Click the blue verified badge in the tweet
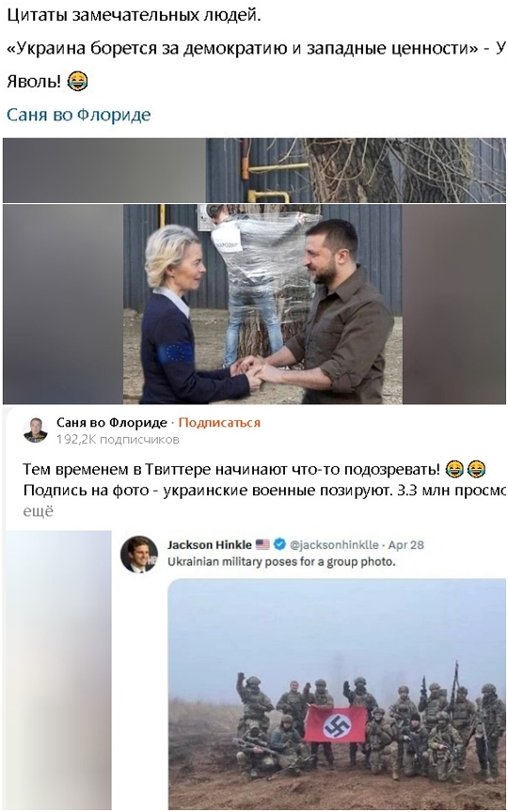This screenshot has height=812, width=508. click(279, 544)
